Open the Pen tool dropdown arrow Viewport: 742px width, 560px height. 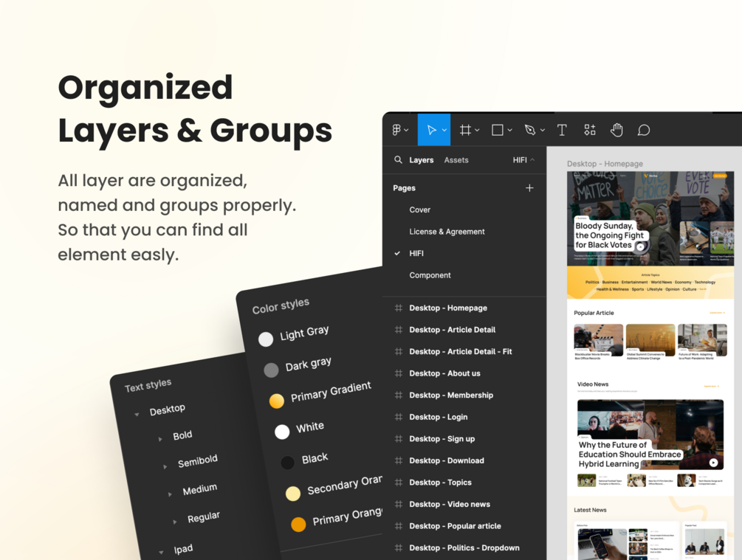pyautogui.click(x=543, y=130)
